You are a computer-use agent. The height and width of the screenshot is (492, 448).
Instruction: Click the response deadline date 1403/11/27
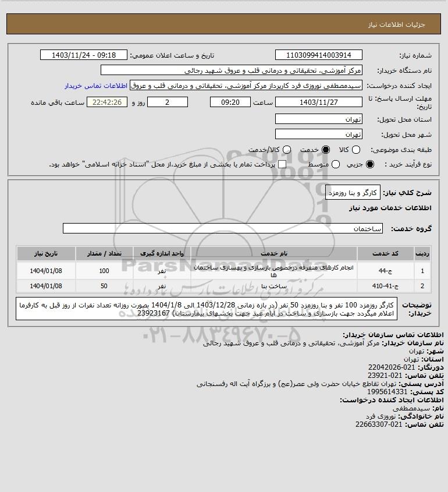click(x=318, y=102)
